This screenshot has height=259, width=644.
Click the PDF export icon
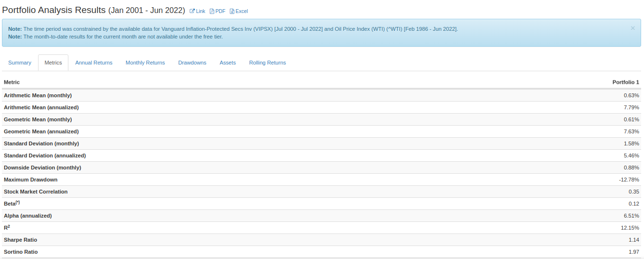(x=212, y=11)
